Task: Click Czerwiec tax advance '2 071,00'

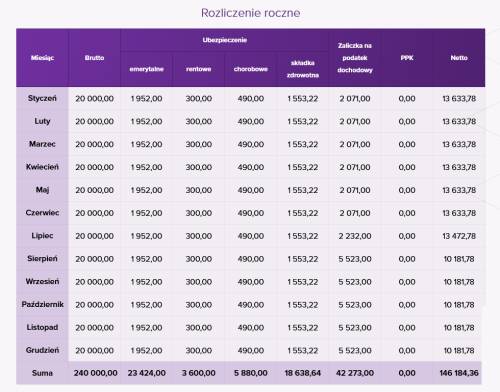Action: click(355, 213)
